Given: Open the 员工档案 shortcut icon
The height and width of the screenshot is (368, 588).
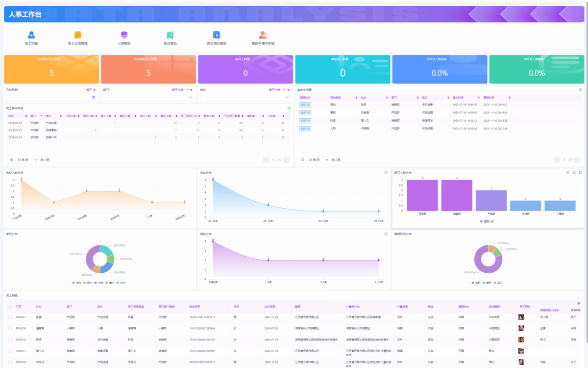Looking at the screenshot, I should click(31, 35).
